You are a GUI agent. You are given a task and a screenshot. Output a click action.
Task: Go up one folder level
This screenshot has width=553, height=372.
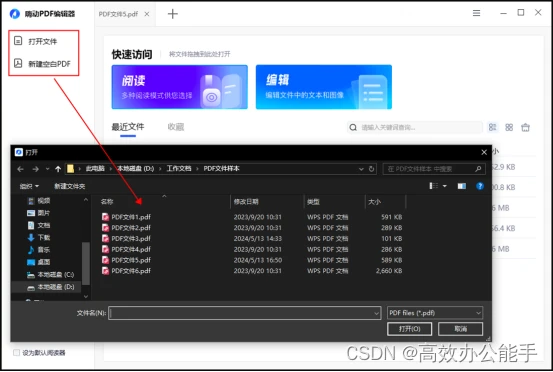click(58, 169)
